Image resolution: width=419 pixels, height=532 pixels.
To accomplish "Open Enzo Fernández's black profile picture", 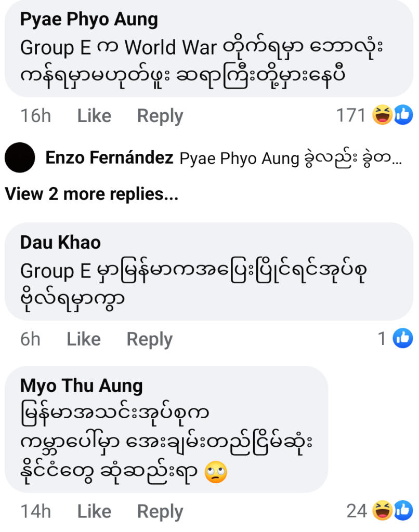I will (x=20, y=158).
